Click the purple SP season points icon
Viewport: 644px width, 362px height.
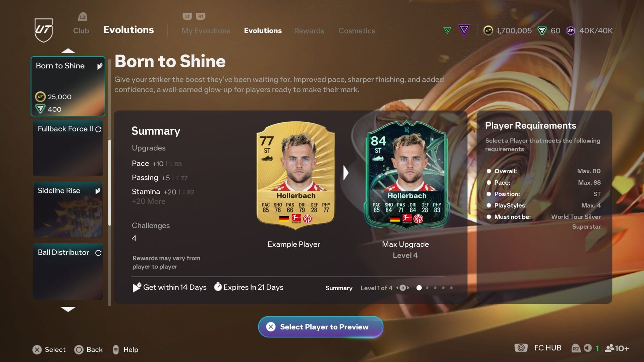(x=571, y=31)
